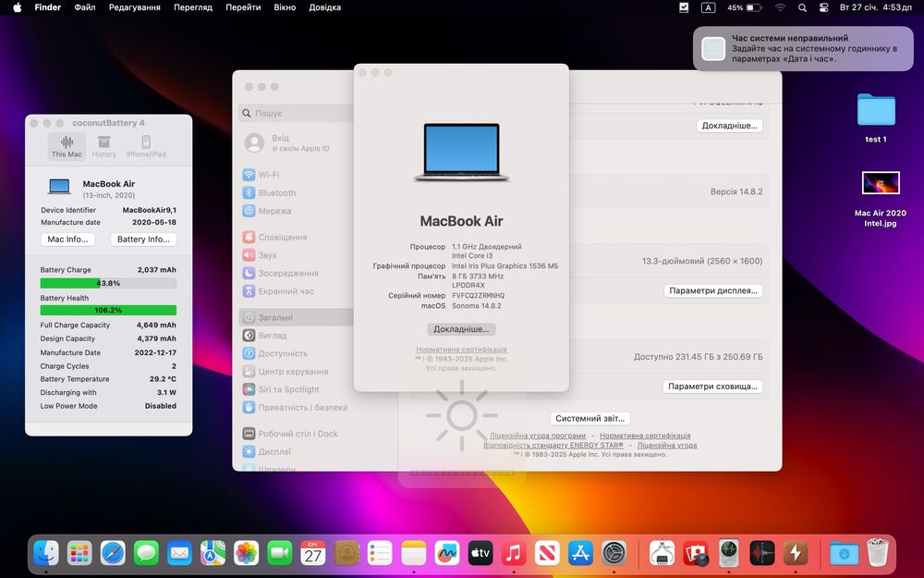Viewport: 924px width, 578px height.
Task: Open History tab in coconutBattery
Action: coord(103,146)
